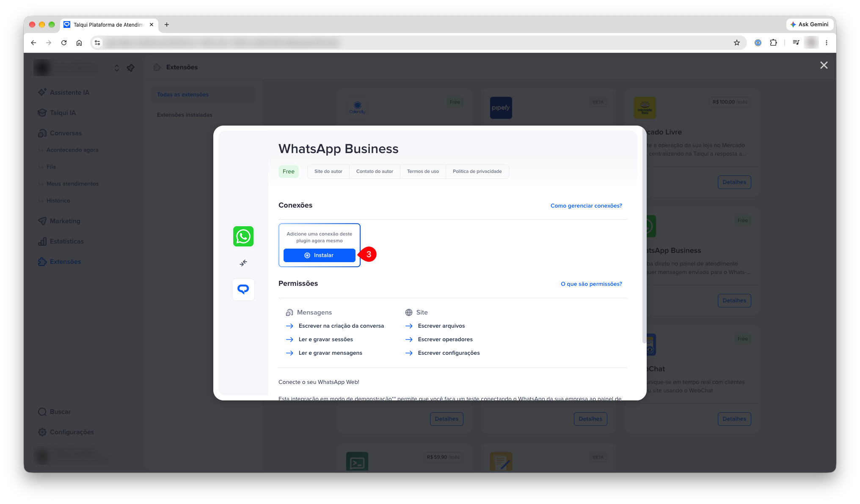Expand the workspace switcher chevrons

click(117, 68)
